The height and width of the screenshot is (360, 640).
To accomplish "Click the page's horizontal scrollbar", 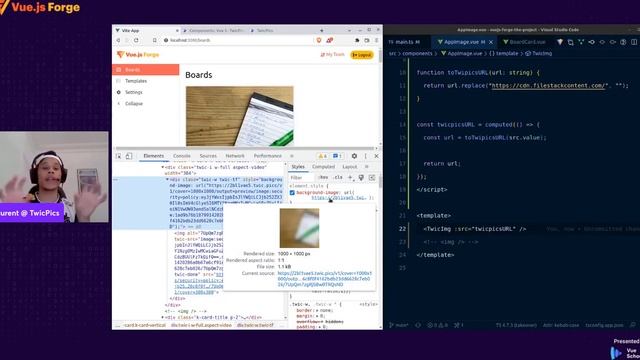I will [x=245, y=149].
